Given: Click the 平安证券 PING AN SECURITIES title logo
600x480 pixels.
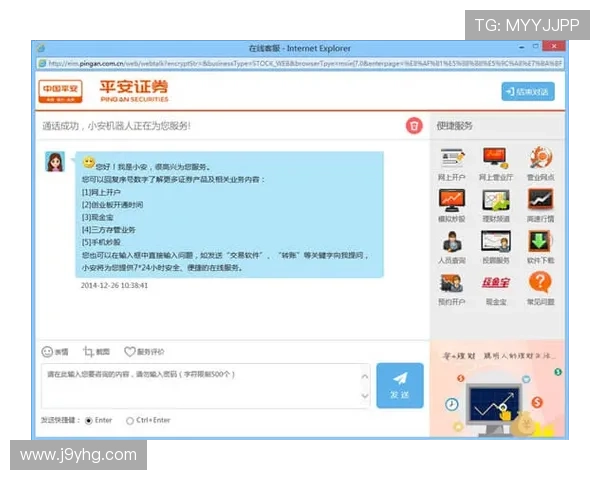Looking at the screenshot, I should pos(134,91).
